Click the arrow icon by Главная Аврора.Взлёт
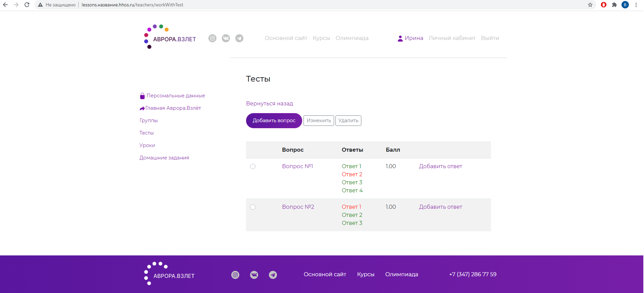Image resolution: width=644 pixels, height=293 pixels. [142, 108]
